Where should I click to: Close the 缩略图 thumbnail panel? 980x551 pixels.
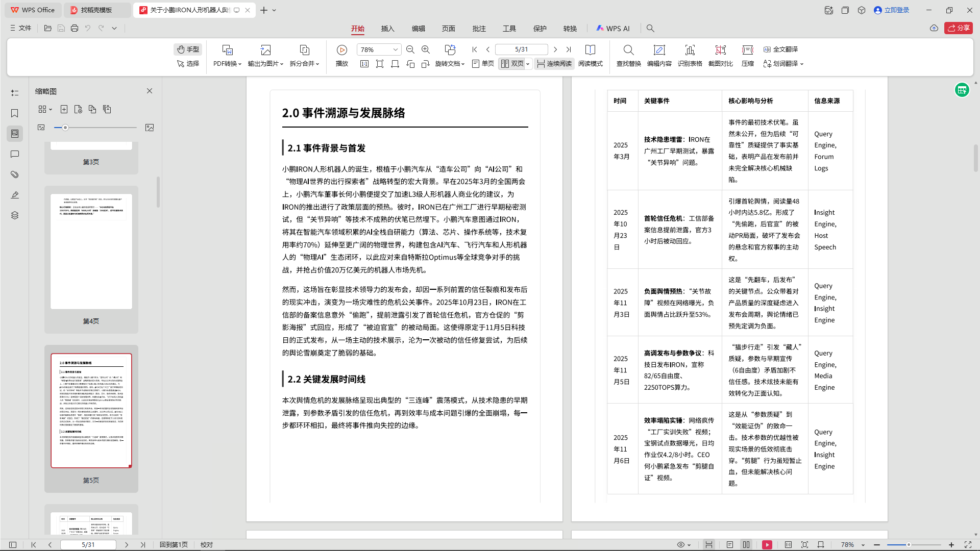coord(150,91)
